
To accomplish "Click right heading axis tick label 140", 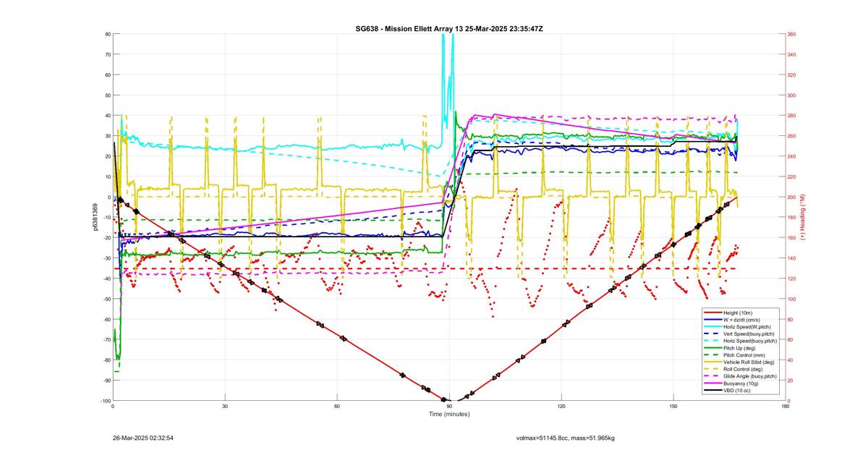I will pyautogui.click(x=792, y=258).
